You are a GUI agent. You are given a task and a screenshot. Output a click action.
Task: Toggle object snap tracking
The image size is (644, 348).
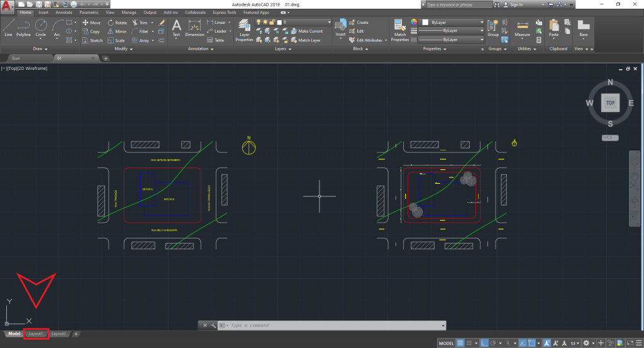pos(523,343)
